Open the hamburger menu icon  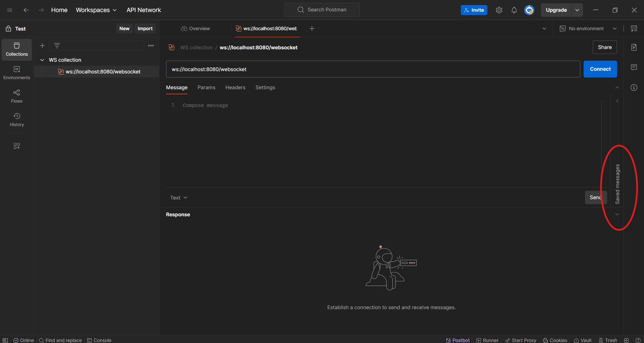tap(10, 10)
